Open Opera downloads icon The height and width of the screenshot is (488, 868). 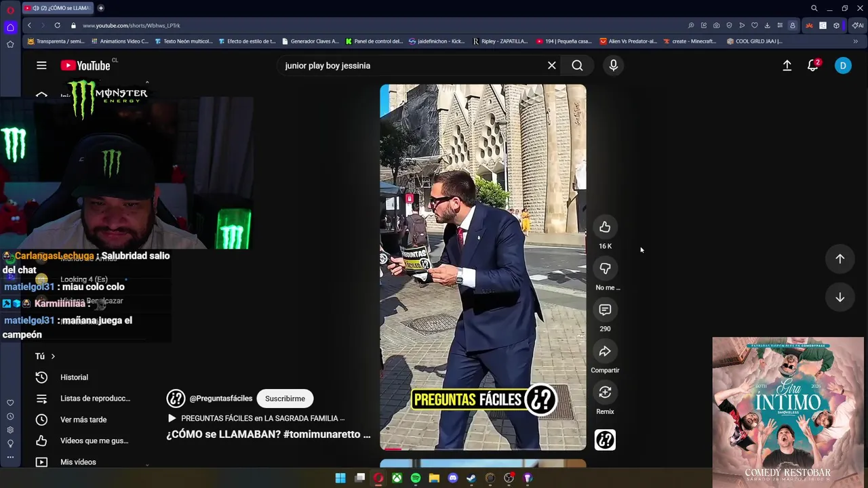(767, 25)
